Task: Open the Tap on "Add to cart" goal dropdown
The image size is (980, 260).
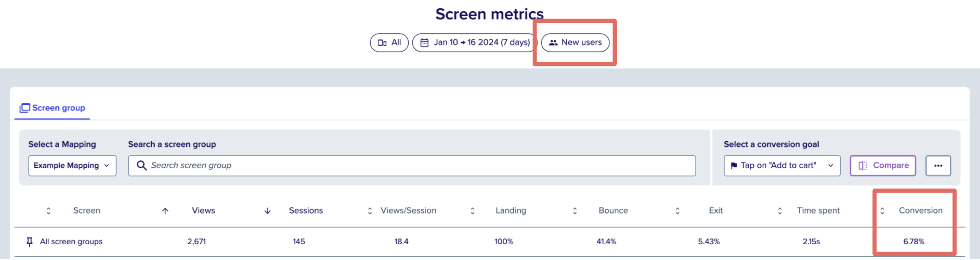Action: tap(782, 166)
